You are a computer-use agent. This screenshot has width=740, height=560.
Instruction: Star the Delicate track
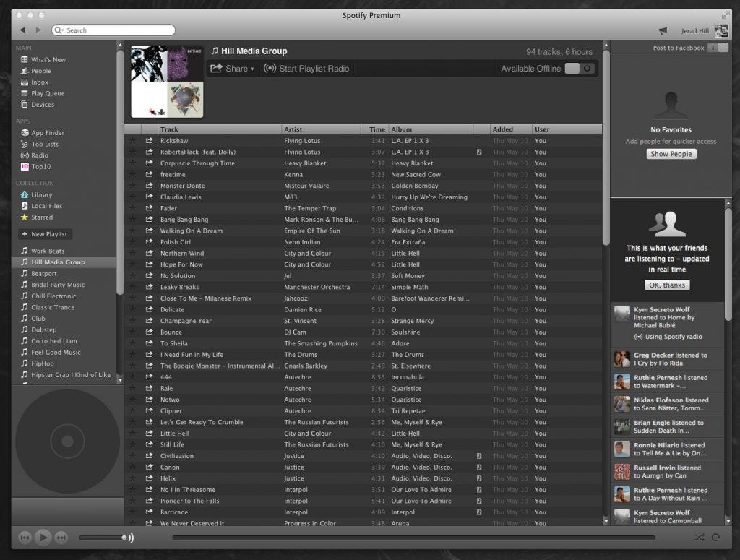(133, 309)
